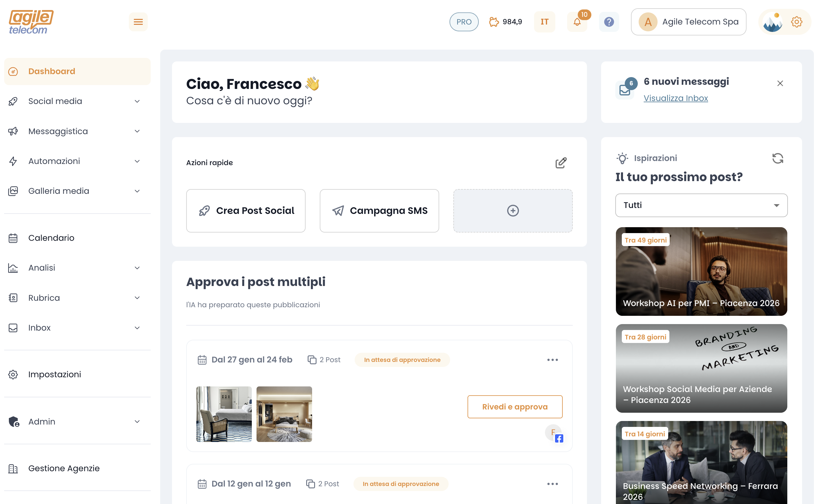This screenshot has height=504, width=821.
Task: Refresh the Ispirazioni suggestions
Action: 777,158
